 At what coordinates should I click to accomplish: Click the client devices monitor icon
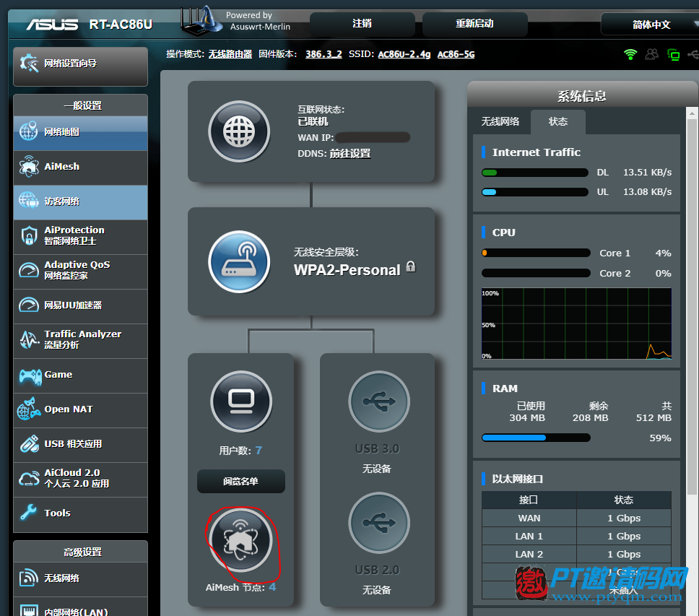(x=241, y=401)
